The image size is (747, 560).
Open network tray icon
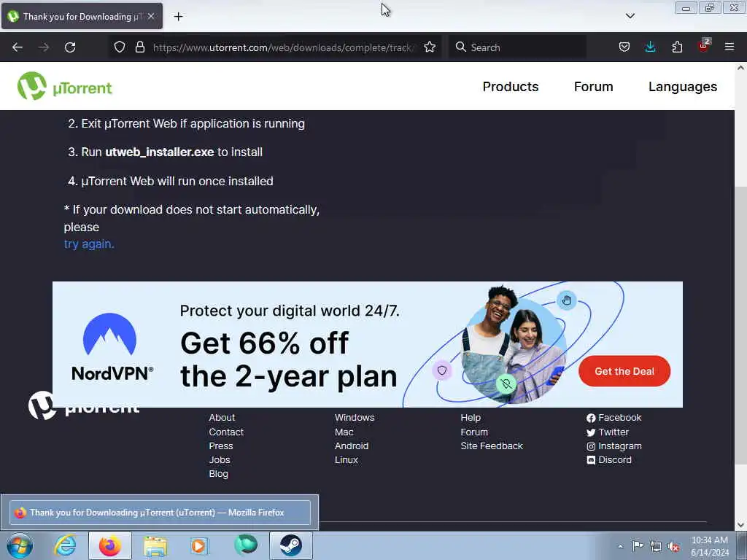[656, 546]
